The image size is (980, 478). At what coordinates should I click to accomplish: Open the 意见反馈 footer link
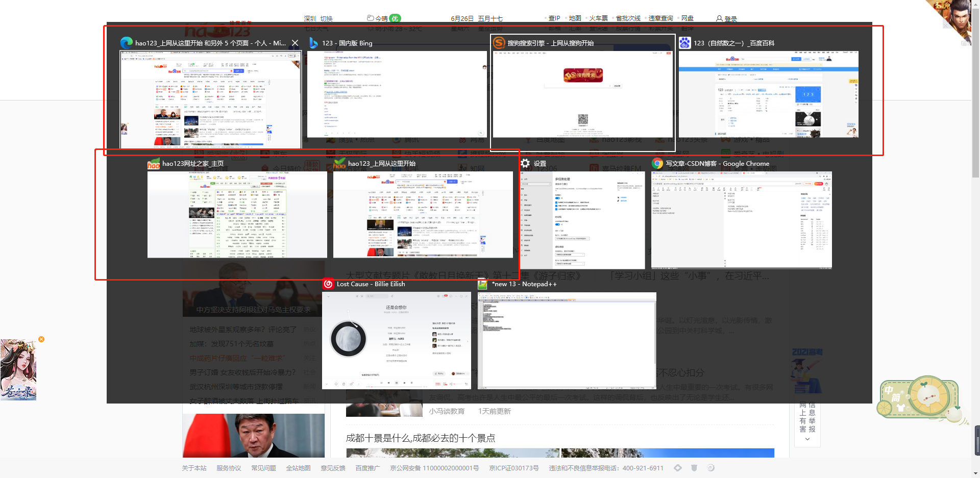(x=333, y=468)
